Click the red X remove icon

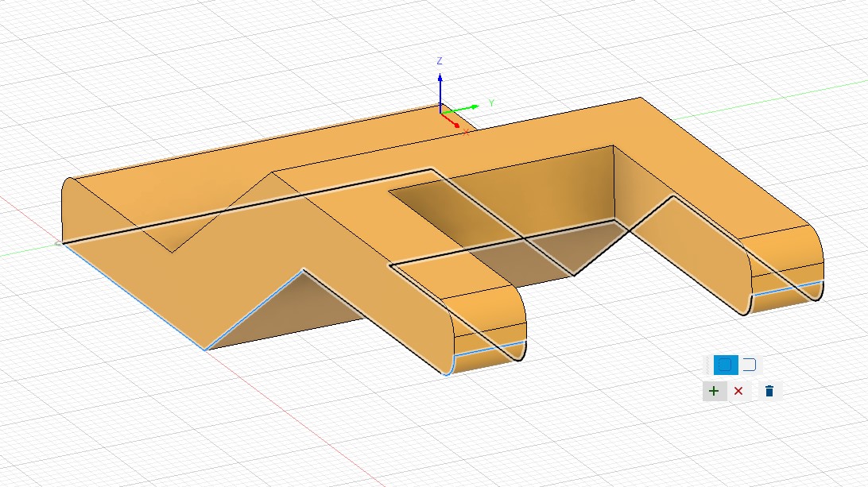738,391
